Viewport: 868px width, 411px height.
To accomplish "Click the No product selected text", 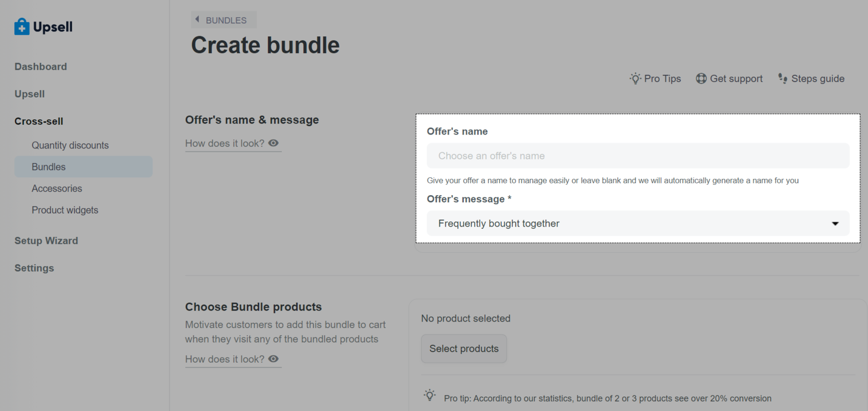I will point(466,318).
